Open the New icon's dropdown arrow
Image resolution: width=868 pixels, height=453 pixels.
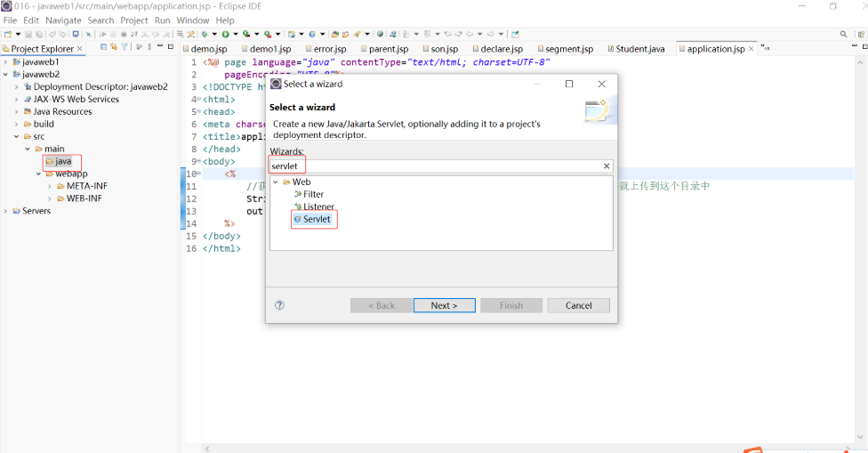pyautogui.click(x=19, y=35)
